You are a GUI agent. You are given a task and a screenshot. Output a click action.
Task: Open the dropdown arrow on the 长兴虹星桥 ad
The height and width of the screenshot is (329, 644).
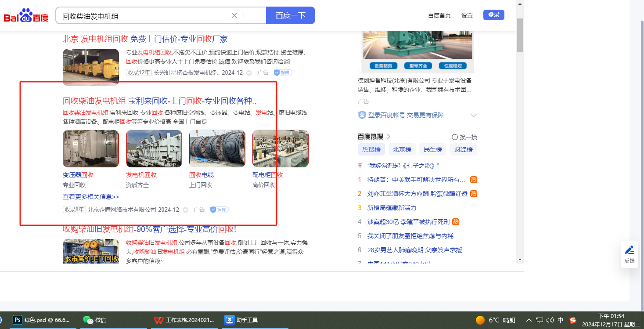pyautogui.click(x=249, y=73)
